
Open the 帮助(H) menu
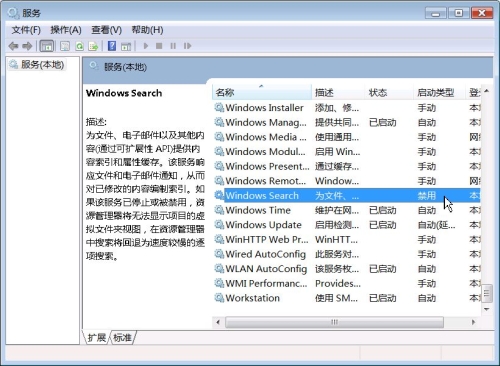pos(147,30)
